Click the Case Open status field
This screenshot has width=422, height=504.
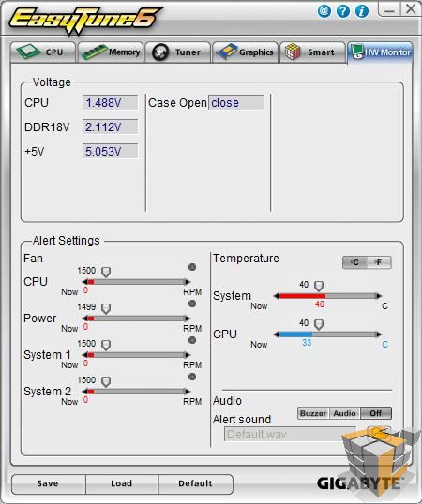[235, 102]
